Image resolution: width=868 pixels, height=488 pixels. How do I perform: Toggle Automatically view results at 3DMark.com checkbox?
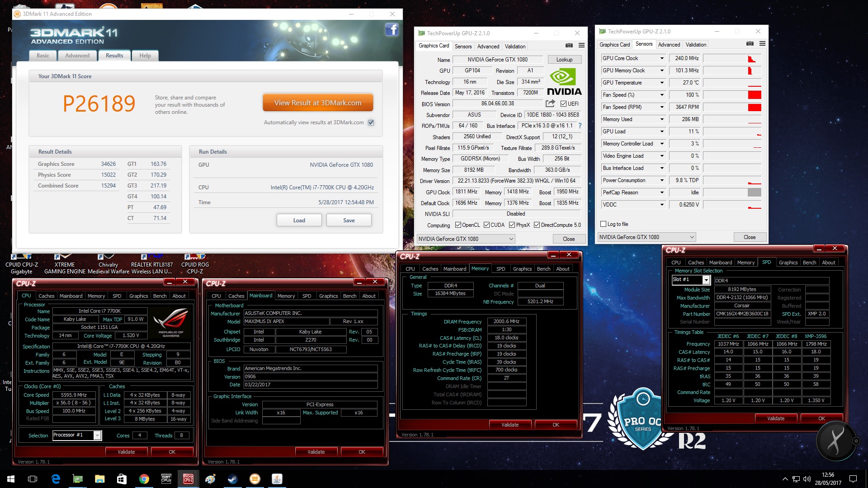(x=371, y=122)
